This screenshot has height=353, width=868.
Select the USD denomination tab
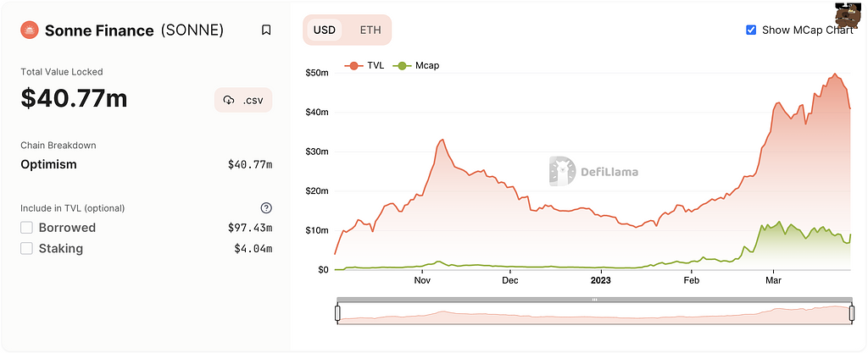coord(325,30)
